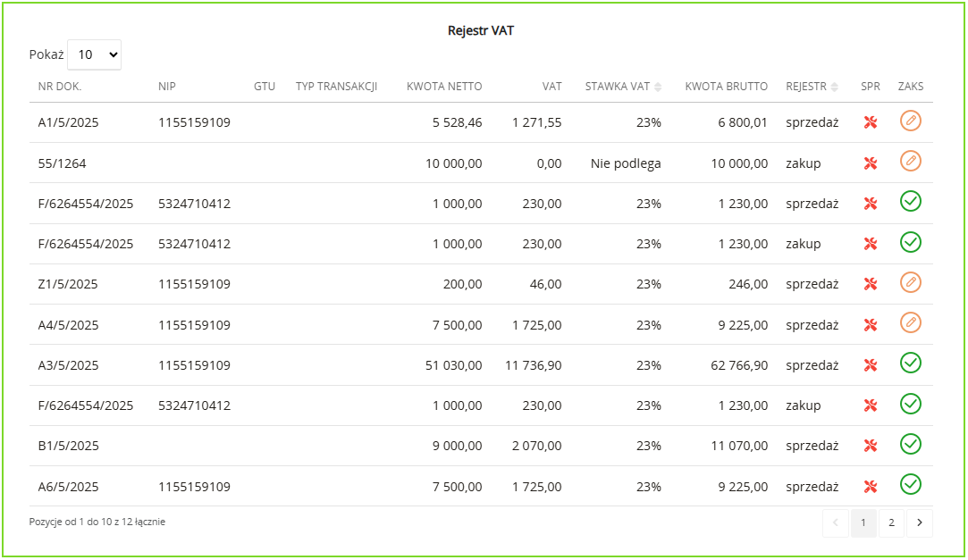Click the NR DOK. column header
The width and height of the screenshot is (968, 560).
coord(60,87)
